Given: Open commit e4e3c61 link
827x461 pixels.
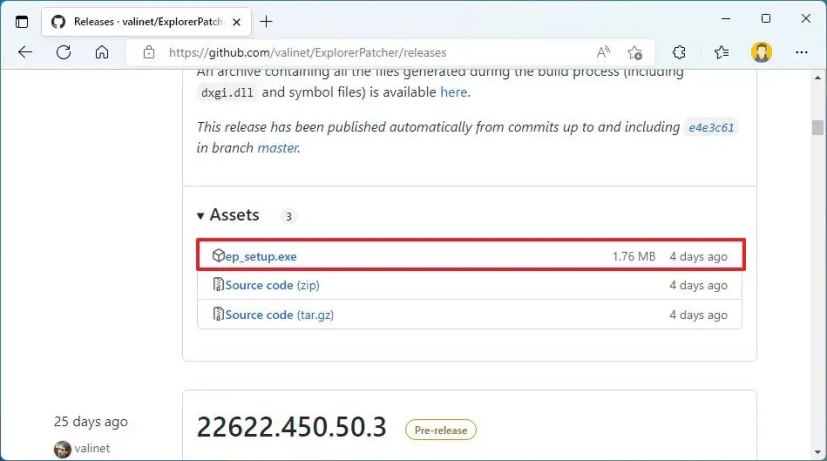Looking at the screenshot, I should [711, 128].
